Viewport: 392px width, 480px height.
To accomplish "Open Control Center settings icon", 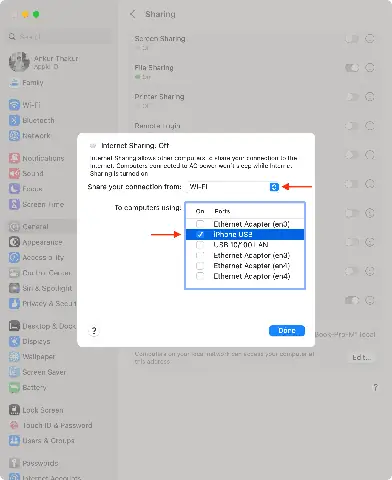I will pyautogui.click(x=14, y=273).
